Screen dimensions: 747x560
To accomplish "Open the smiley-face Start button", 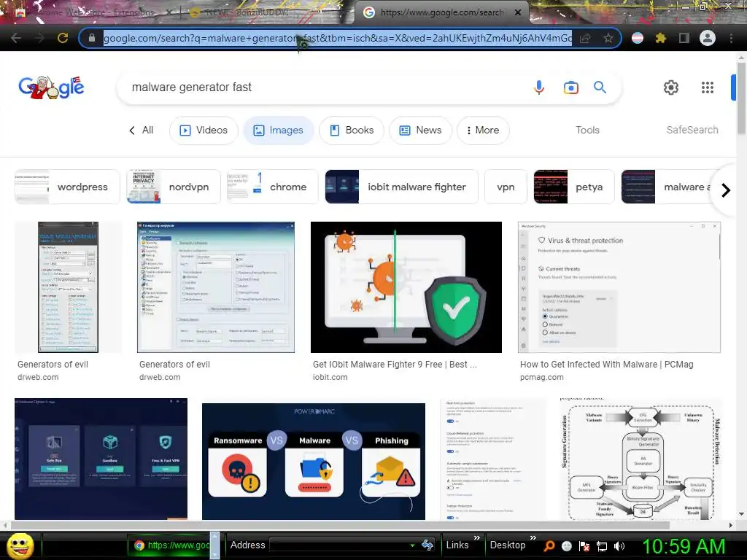I will click(20, 546).
